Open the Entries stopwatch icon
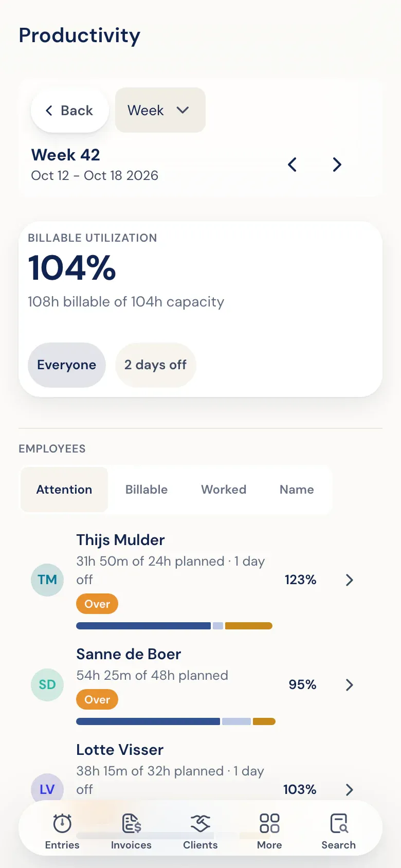The width and height of the screenshot is (401, 868). (x=62, y=823)
